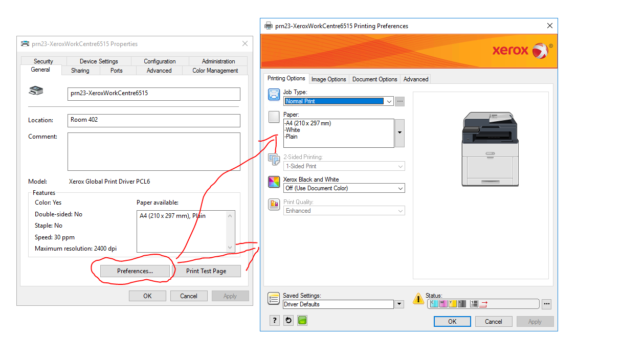Open the Ports tab
This screenshot has width=644, height=357.
click(117, 71)
